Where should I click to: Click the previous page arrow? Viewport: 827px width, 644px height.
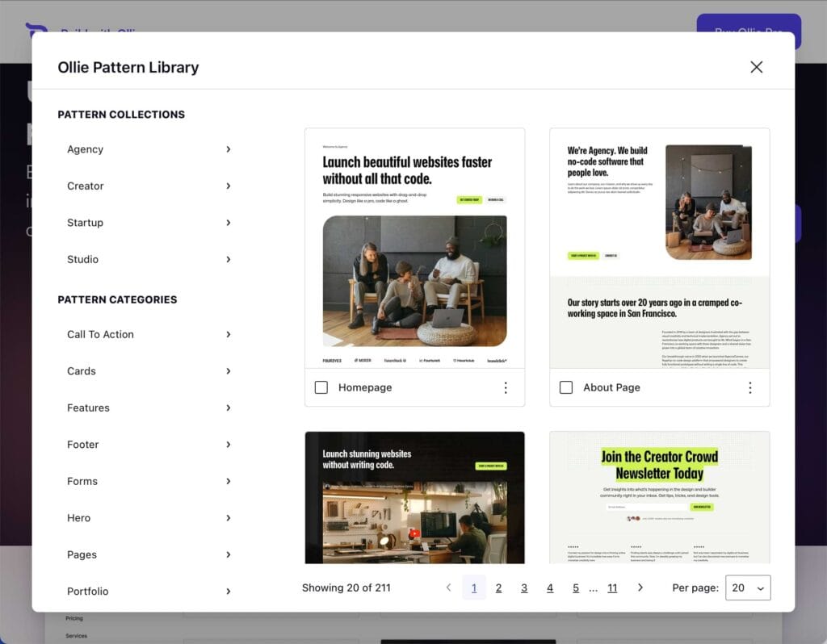tap(449, 588)
